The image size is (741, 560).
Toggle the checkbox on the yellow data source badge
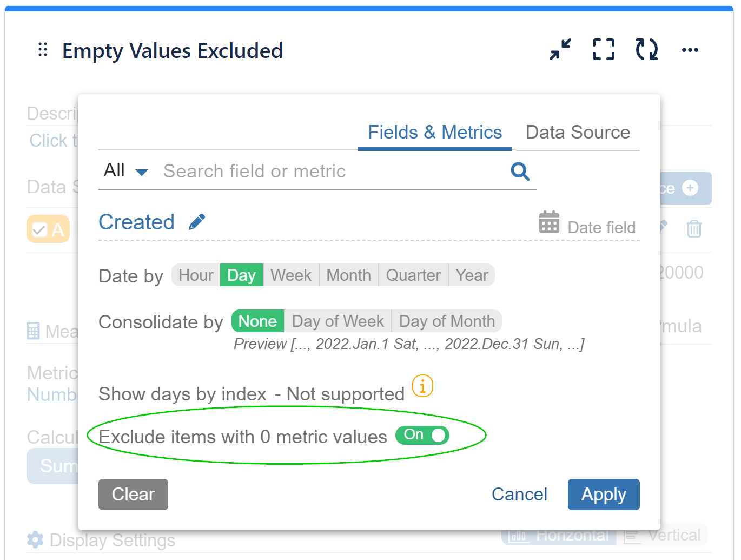point(39,229)
